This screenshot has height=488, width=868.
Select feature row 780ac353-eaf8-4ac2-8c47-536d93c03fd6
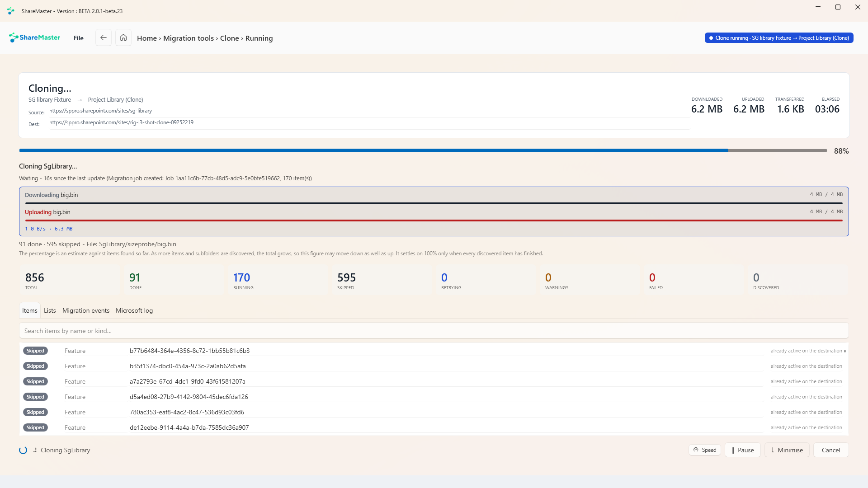pos(433,412)
